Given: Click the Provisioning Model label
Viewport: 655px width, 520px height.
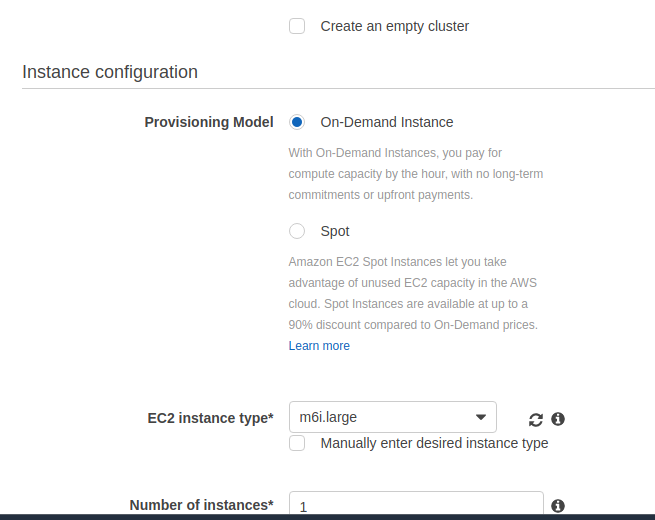Looking at the screenshot, I should point(209,122).
